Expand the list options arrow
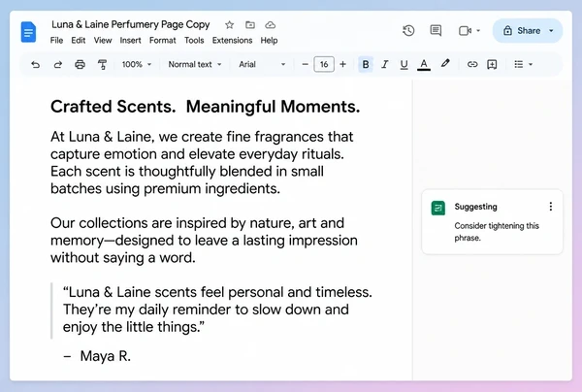The image size is (582, 392). coord(531,65)
